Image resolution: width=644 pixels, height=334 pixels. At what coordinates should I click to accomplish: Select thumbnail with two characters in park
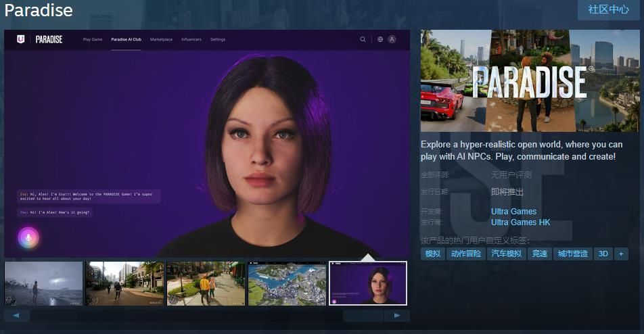(206, 283)
